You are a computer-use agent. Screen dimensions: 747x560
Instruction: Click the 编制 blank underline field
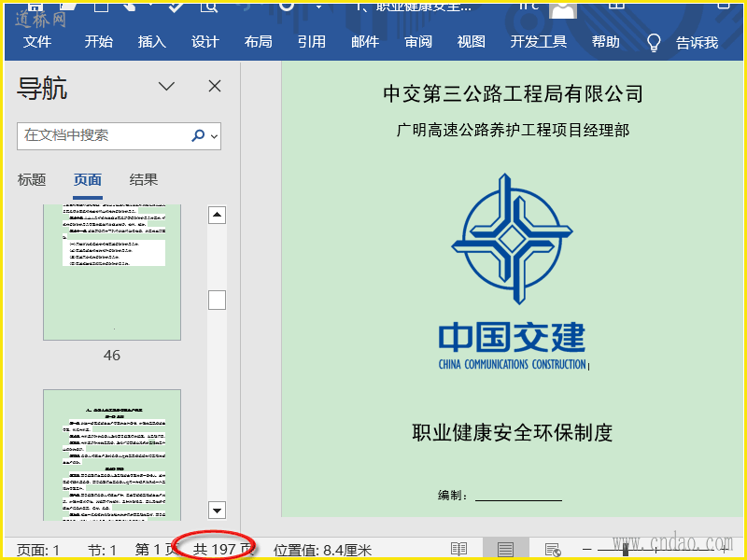coord(518,496)
